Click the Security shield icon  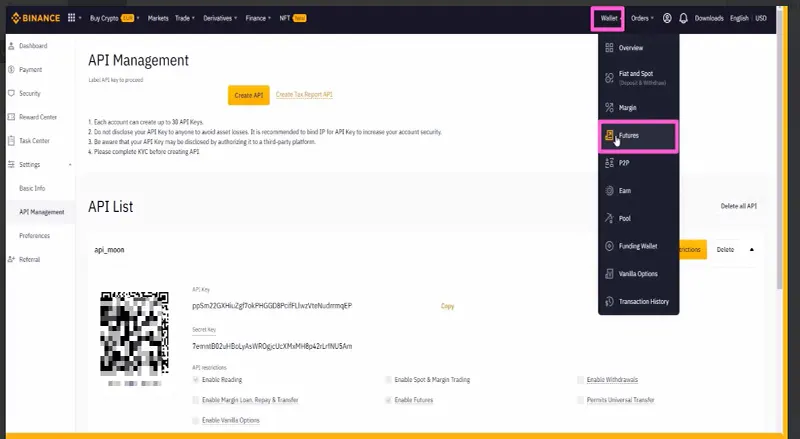point(11,93)
